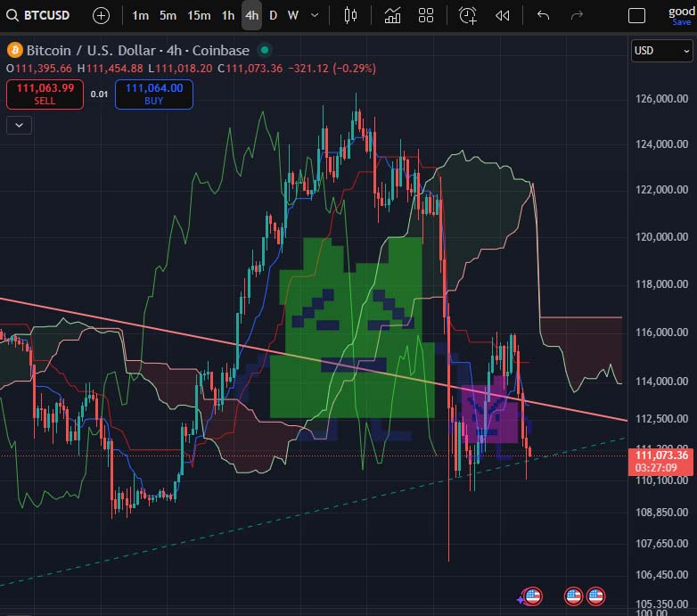The height and width of the screenshot is (616, 697).
Task: Click Bitcoin logo icon in legend
Action: (14, 50)
